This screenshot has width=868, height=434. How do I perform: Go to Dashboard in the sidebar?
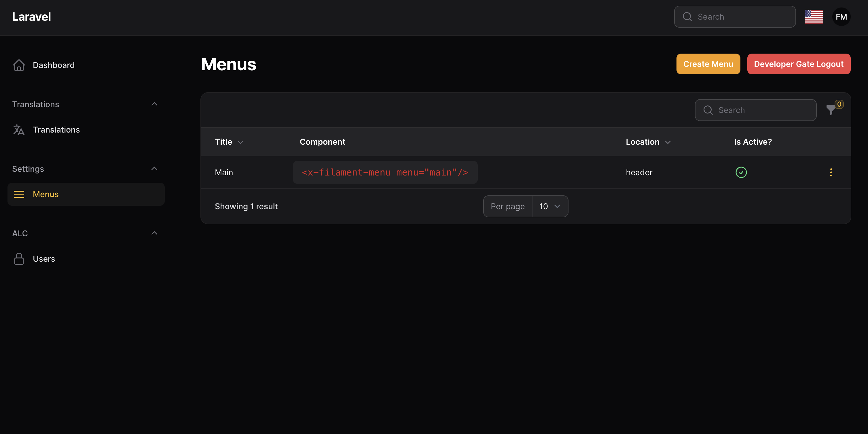tap(54, 65)
